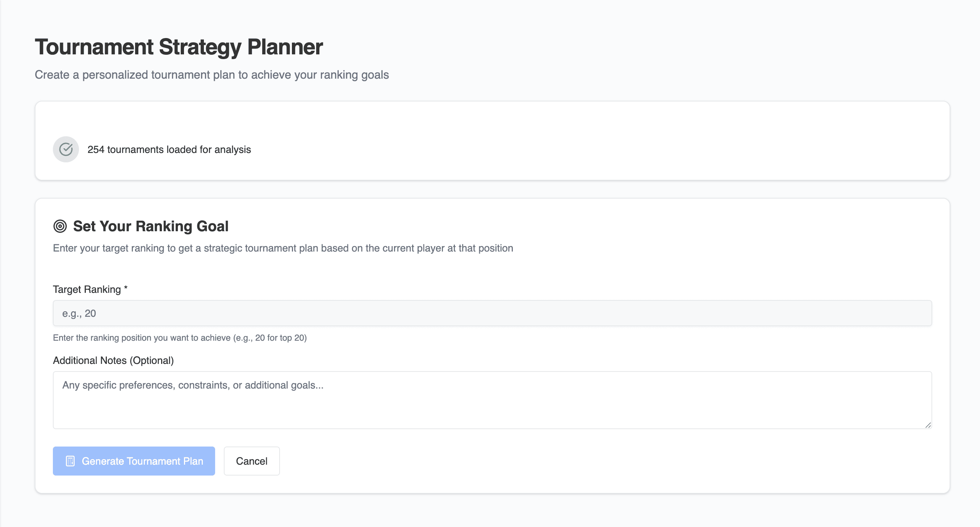Click the ranking position helper text

coord(180,338)
